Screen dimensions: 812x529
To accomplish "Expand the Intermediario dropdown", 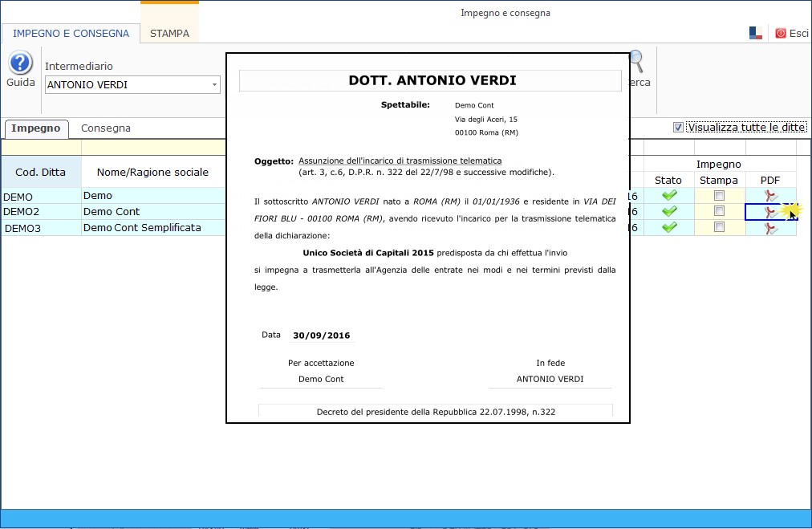I will coord(214,85).
